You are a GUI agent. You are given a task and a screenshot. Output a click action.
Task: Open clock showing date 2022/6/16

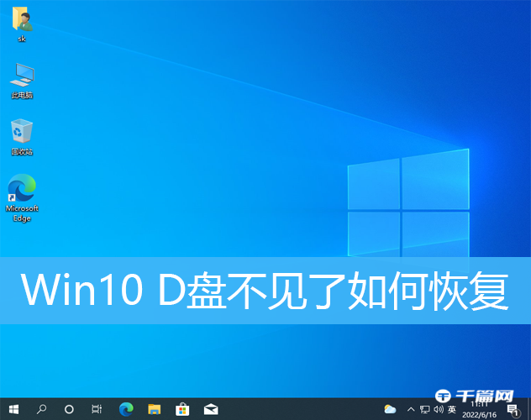479,410
